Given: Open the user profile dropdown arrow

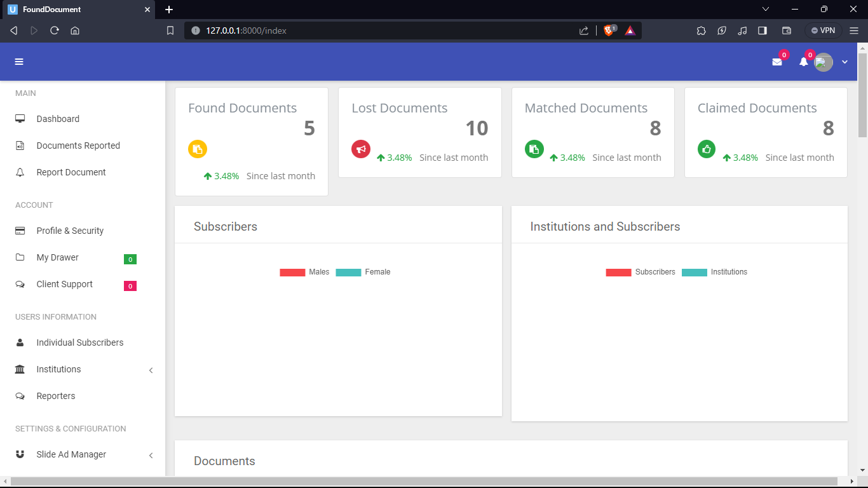Looking at the screenshot, I should [x=844, y=62].
